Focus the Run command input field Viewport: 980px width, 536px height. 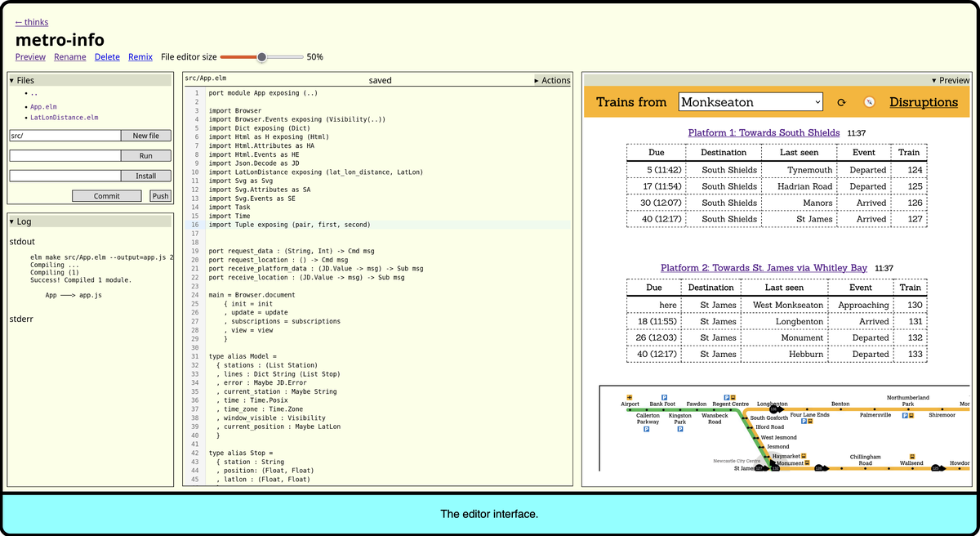coord(65,155)
